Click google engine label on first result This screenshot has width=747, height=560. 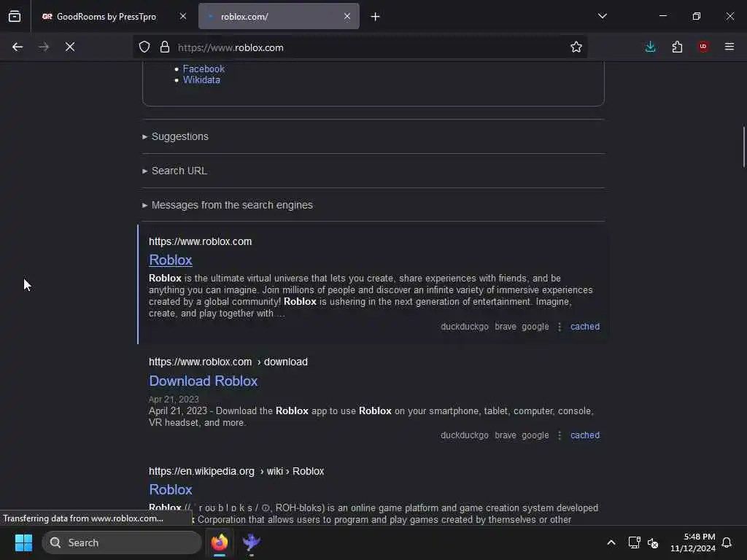pos(535,327)
